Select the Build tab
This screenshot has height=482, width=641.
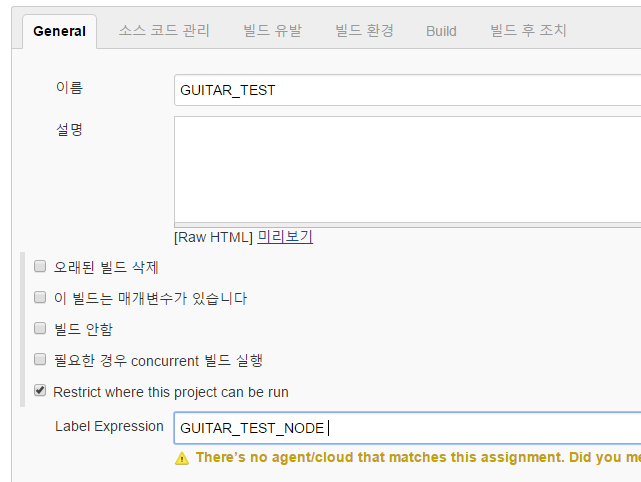pyautogui.click(x=441, y=31)
